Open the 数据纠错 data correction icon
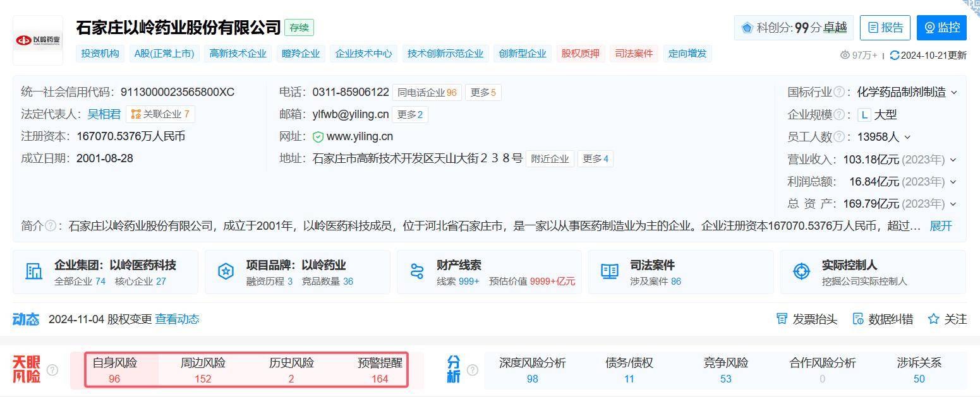Image resolution: width=980 pixels, height=397 pixels. pyautogui.click(x=858, y=319)
